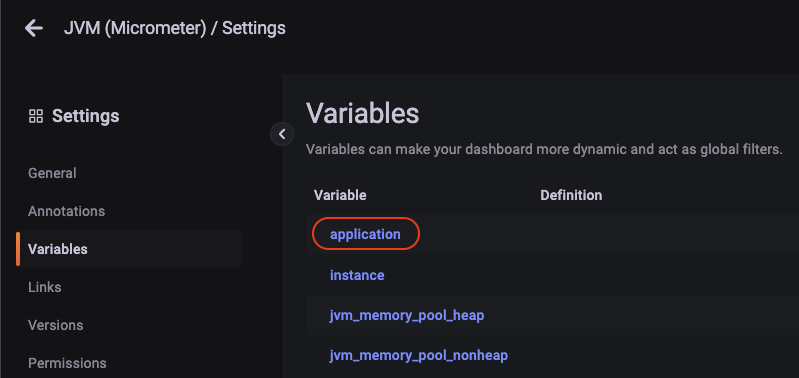Click the Variable column header
This screenshot has height=378, width=799.
point(340,195)
